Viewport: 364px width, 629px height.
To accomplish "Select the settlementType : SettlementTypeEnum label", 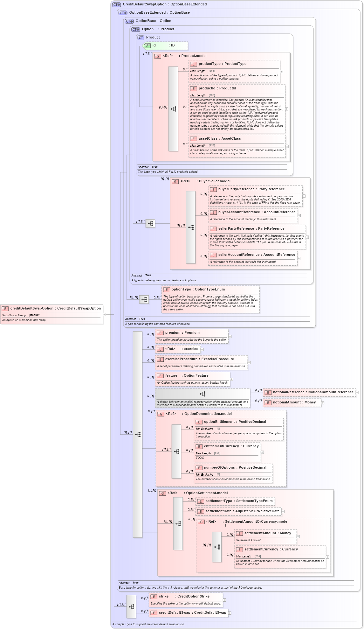I will (239, 501).
